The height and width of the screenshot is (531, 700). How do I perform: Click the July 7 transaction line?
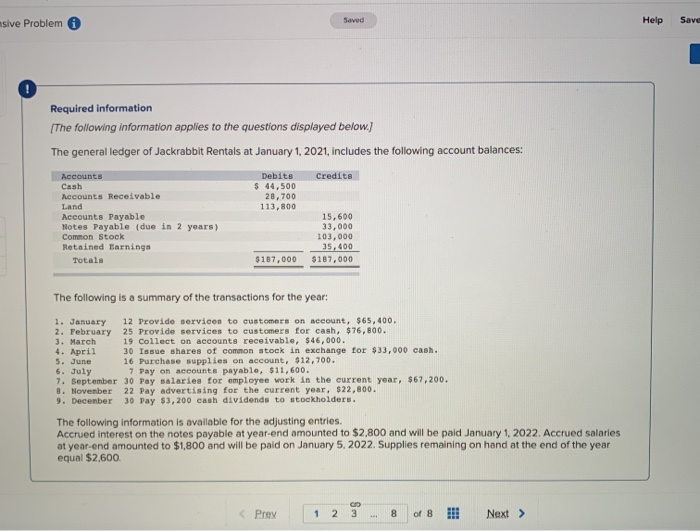pyautogui.click(x=183, y=371)
